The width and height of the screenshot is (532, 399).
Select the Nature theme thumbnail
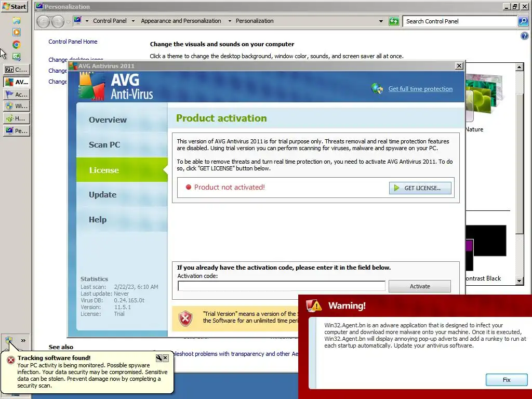(484, 99)
